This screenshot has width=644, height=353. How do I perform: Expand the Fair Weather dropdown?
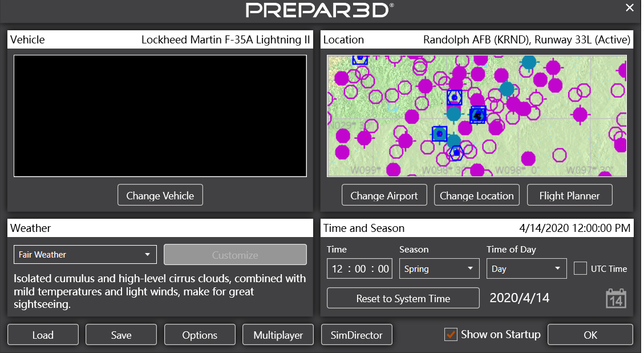tap(85, 255)
